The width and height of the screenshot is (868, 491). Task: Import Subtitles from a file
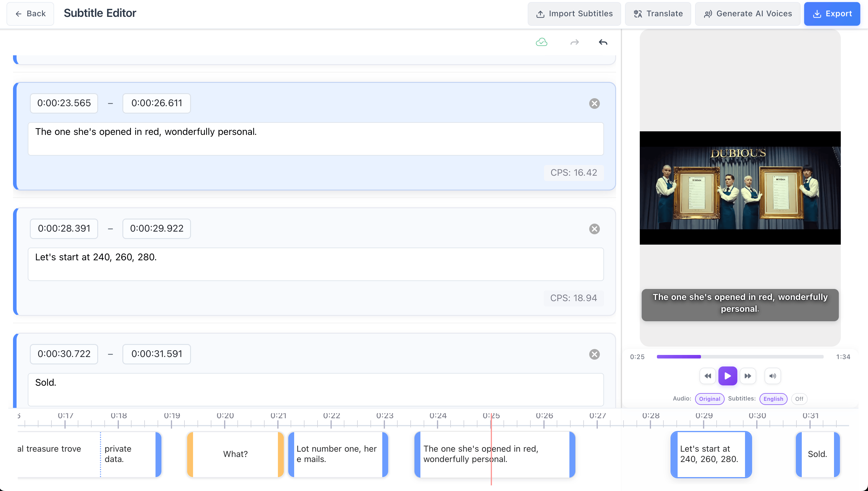point(574,14)
